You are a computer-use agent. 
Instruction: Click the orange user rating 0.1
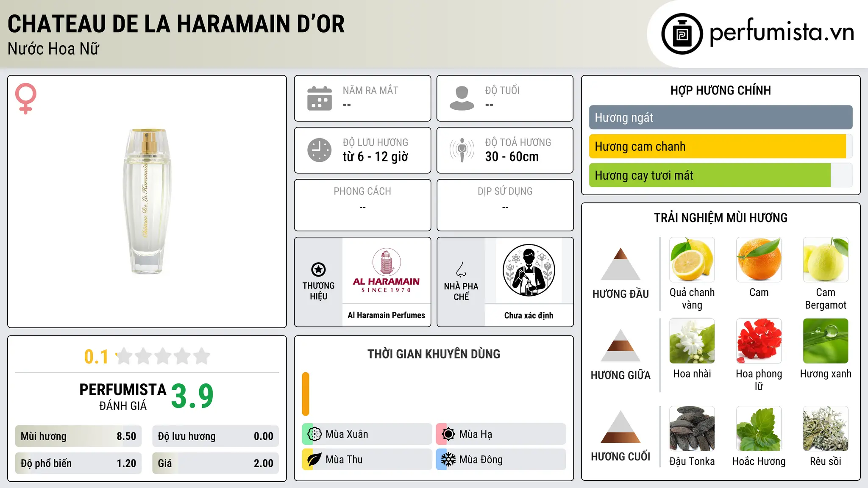(96, 357)
